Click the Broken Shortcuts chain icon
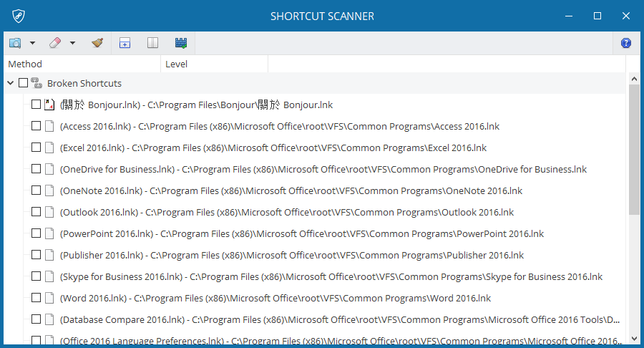Screen dimensions: 644x348 36,83
